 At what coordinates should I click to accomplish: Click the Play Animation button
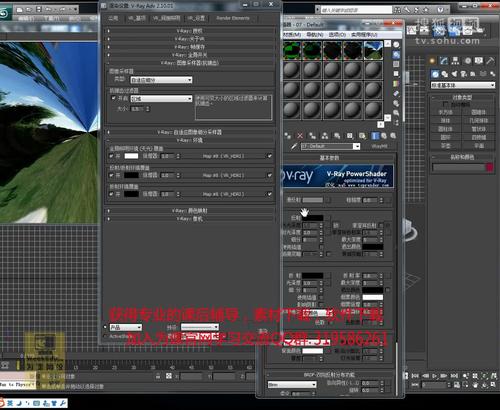coord(434,376)
